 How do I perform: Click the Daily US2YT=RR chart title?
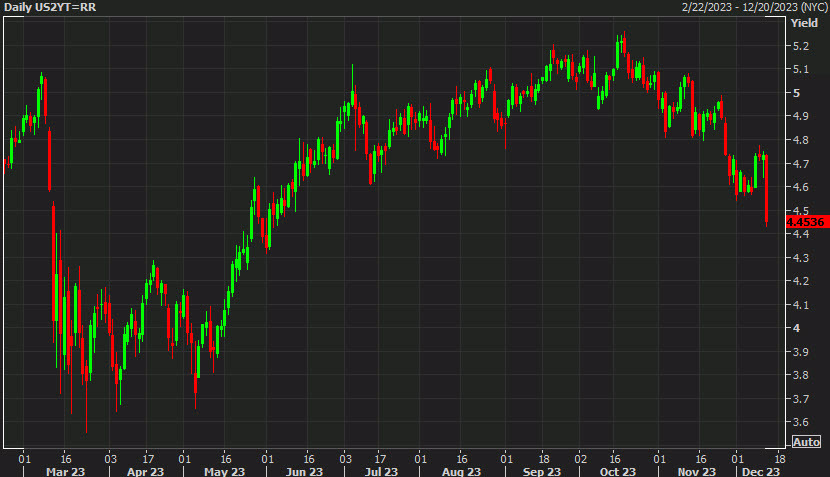point(50,7)
